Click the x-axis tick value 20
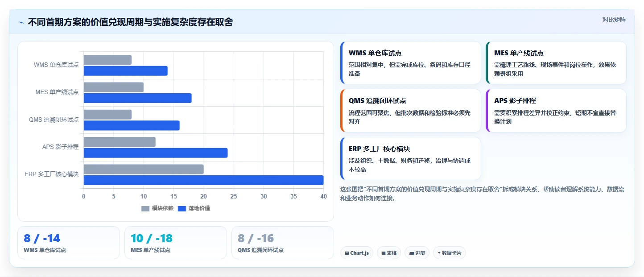 (x=204, y=196)
